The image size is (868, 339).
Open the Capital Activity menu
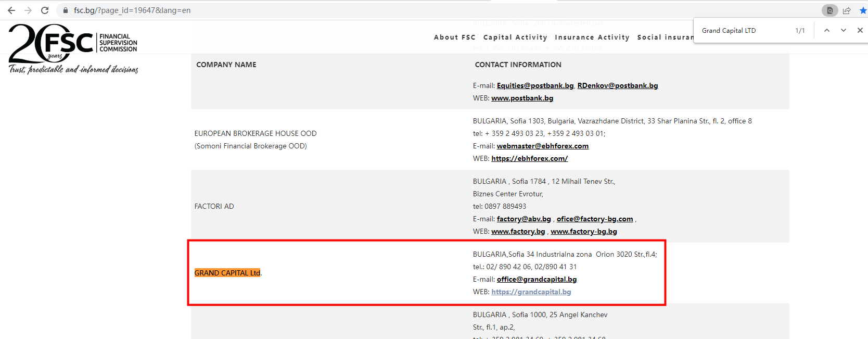515,37
